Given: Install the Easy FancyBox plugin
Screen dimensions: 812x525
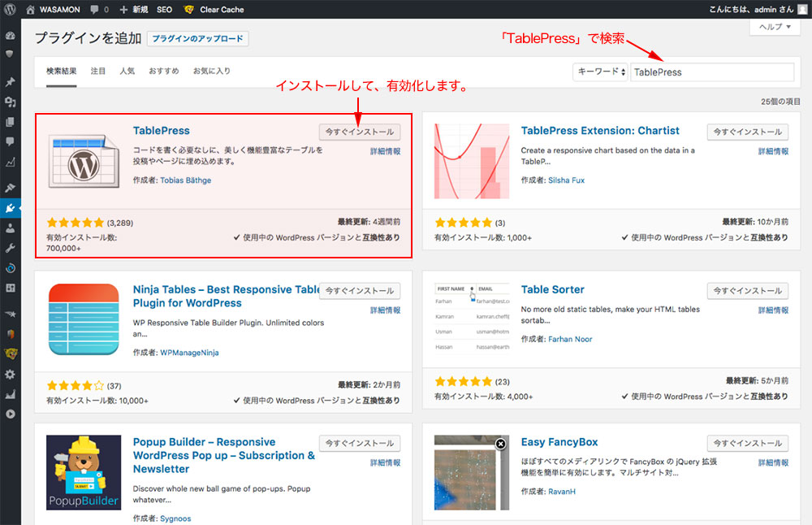Looking at the screenshot, I should (x=747, y=443).
